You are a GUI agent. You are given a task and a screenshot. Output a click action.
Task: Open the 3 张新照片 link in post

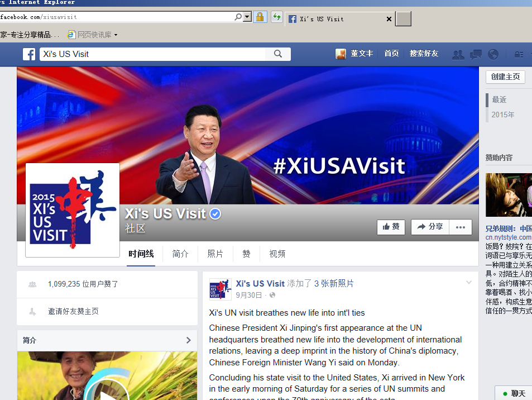[x=334, y=284]
